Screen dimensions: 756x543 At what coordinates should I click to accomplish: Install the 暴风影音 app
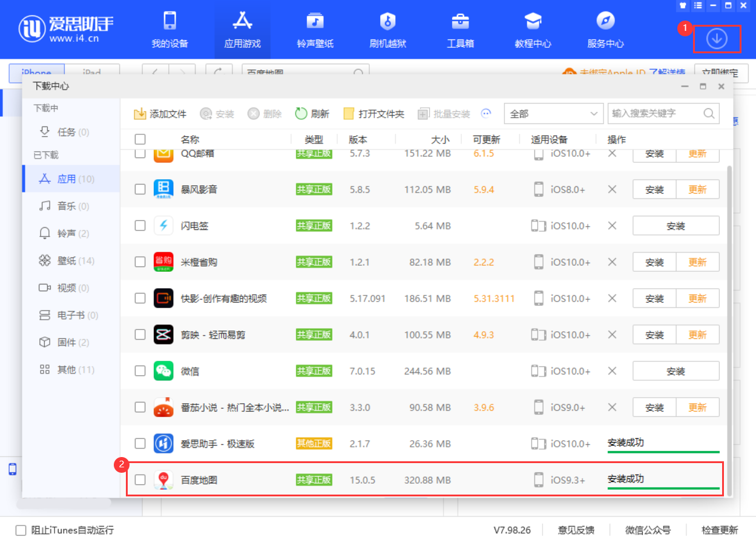coord(654,189)
